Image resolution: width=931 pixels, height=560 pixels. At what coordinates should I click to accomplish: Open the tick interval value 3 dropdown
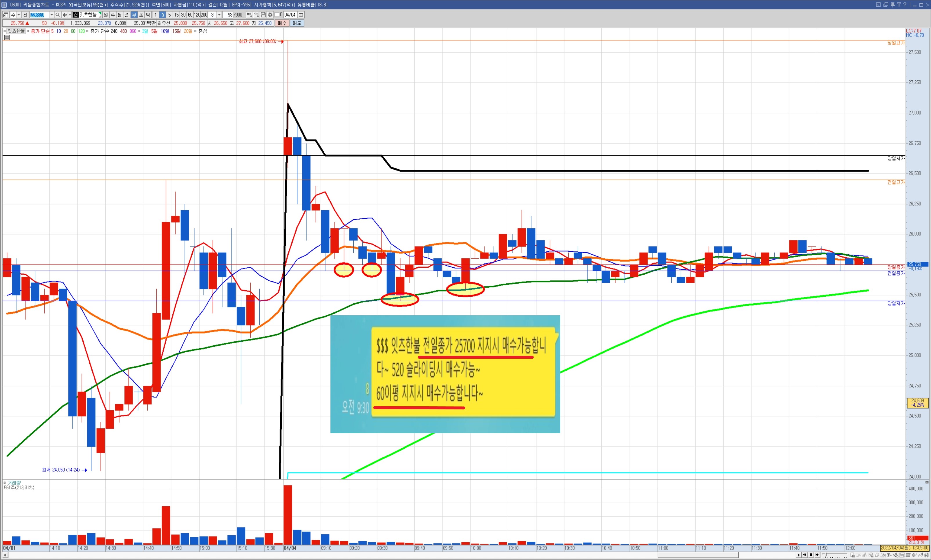(x=219, y=15)
